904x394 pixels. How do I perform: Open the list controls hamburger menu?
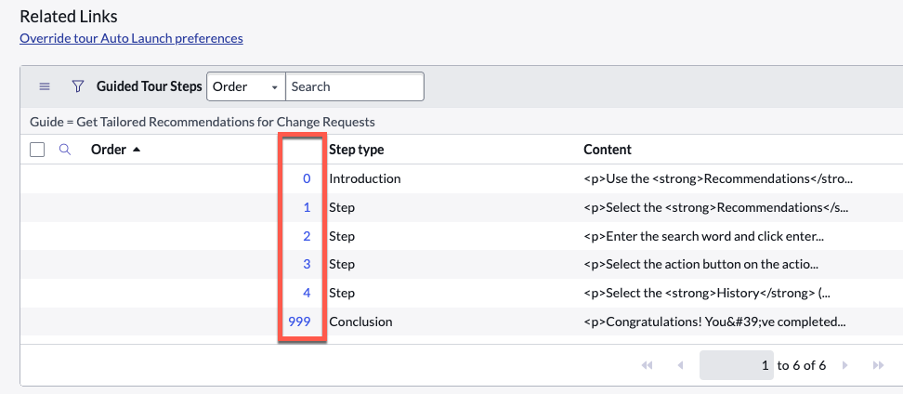(44, 87)
